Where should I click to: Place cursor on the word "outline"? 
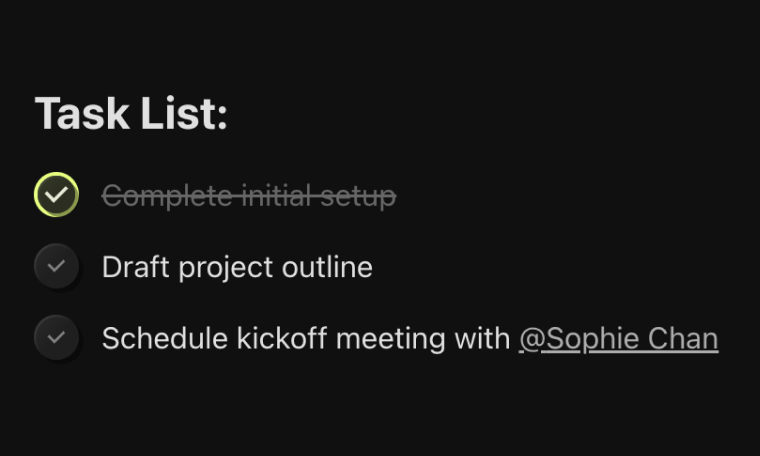coord(326,267)
